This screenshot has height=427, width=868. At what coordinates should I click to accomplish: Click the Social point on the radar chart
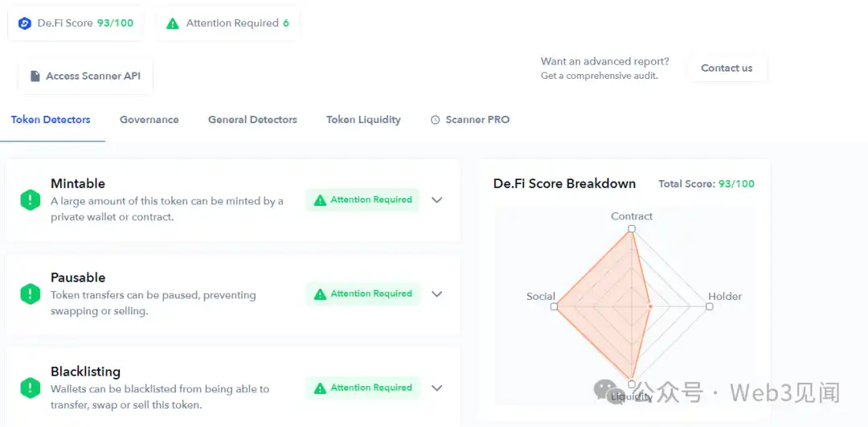555,306
